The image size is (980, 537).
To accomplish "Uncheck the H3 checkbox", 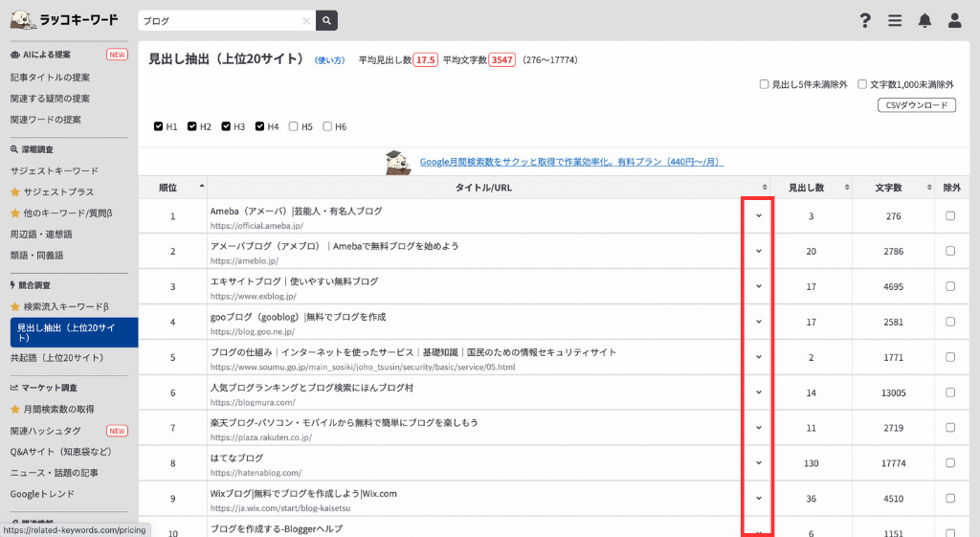I will [x=226, y=126].
